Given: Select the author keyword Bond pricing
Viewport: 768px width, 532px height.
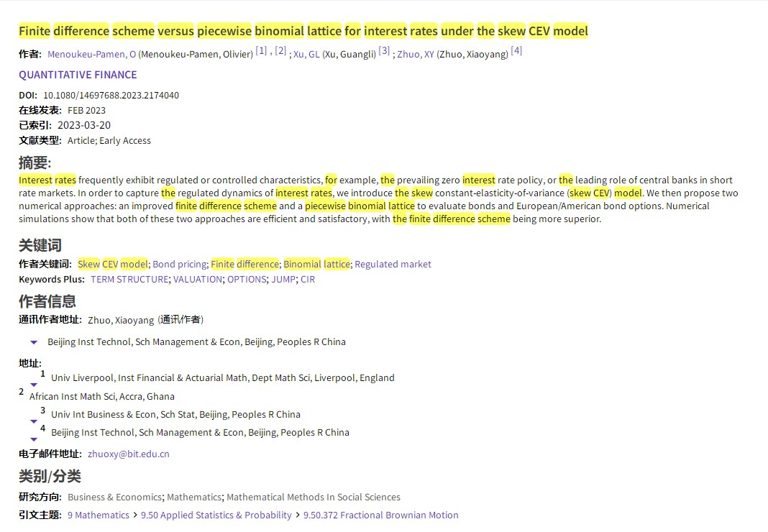Looking at the screenshot, I should coord(180,264).
